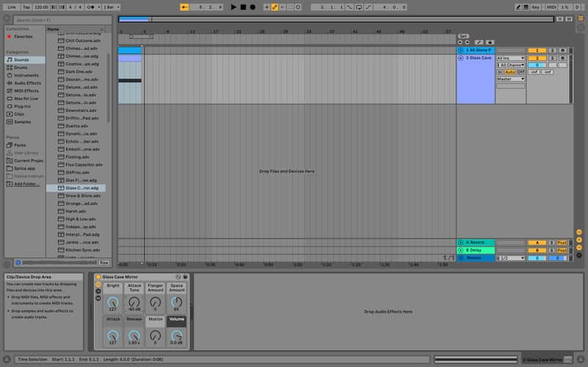Screen dimensions: 588x367
Task: Toggle the Draw Mode pencil icon
Action: click(x=518, y=7)
